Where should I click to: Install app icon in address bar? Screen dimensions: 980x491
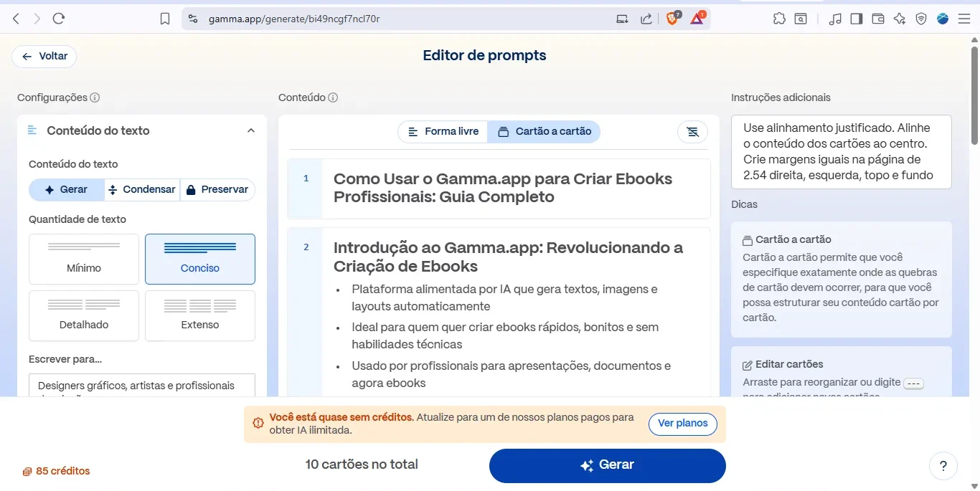pos(622,19)
